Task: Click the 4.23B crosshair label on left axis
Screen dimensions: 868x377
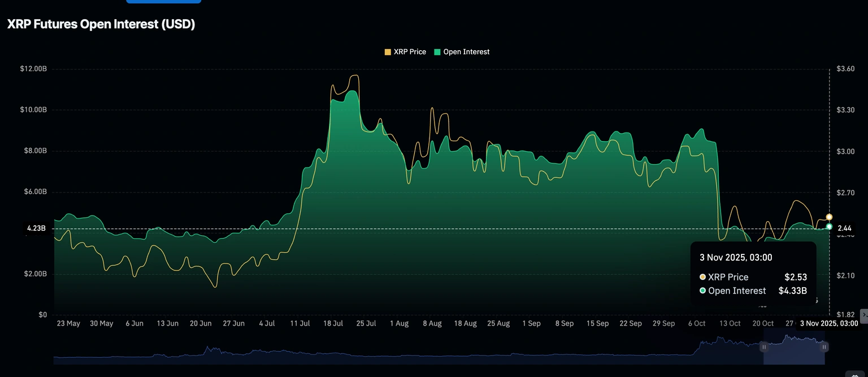Action: [x=36, y=229]
